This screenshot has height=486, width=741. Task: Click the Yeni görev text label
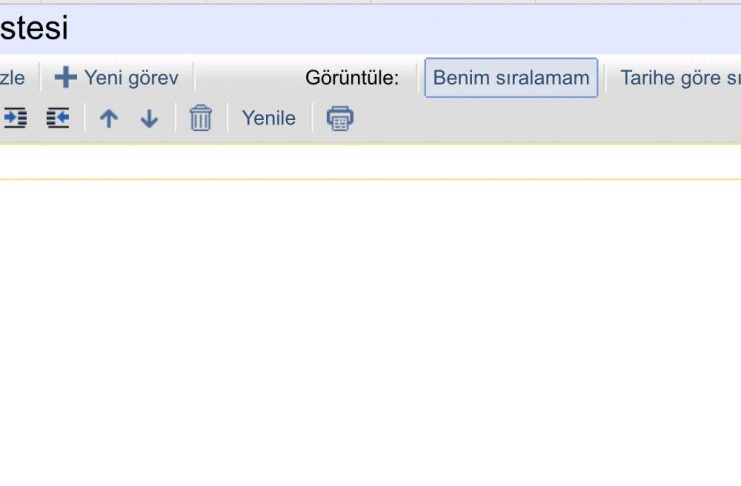pos(131,78)
